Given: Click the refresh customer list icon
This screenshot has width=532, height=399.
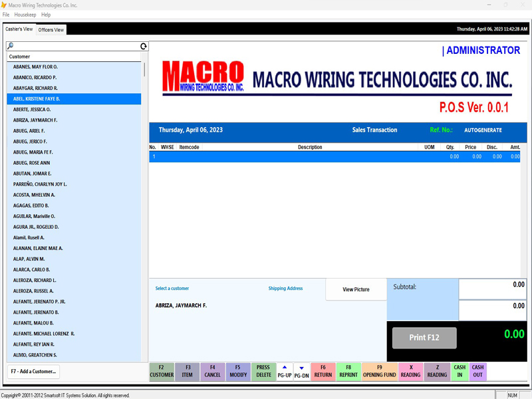Looking at the screenshot, I should coord(144,47).
